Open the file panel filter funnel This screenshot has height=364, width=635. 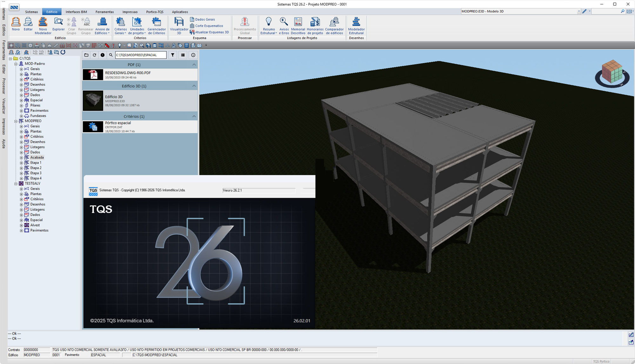[x=173, y=55]
